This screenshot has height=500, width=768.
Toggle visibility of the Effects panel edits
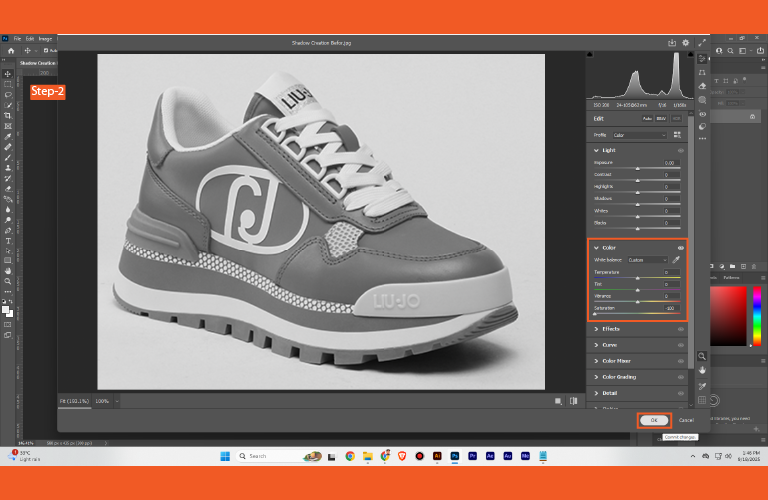pyautogui.click(x=681, y=329)
